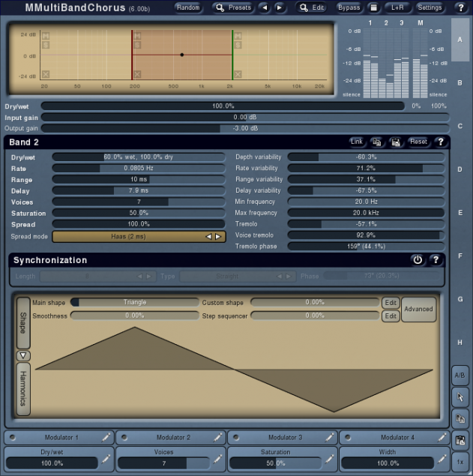473x476 pixels.
Task: Click next arrow on Spread mode selector
Action: tap(218, 236)
